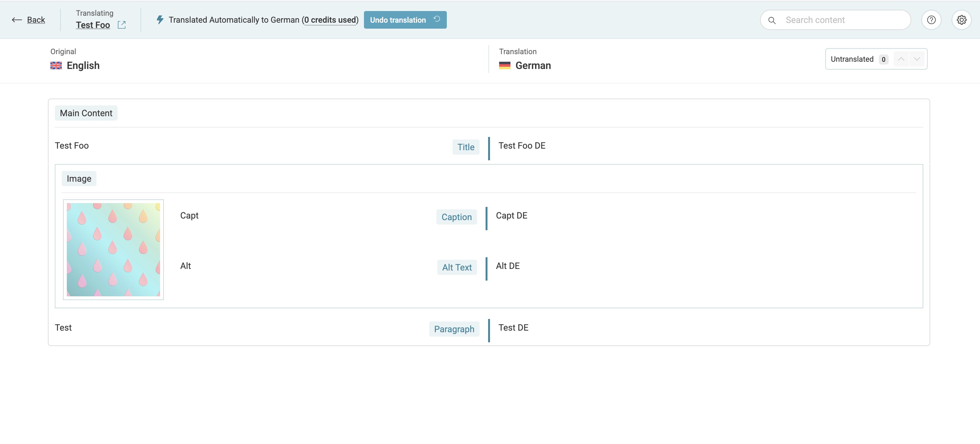Click the Title field tag
Viewport: 980px width, 444px height.
(466, 147)
